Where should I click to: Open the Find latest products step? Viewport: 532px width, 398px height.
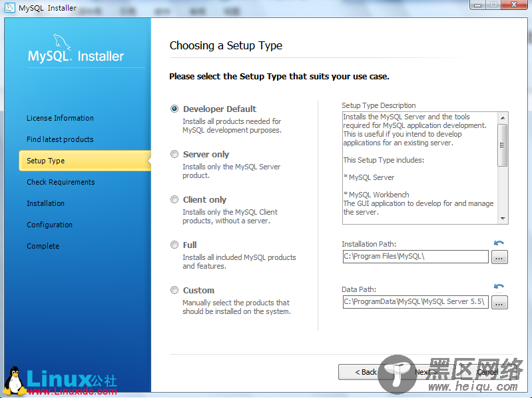pos(60,139)
